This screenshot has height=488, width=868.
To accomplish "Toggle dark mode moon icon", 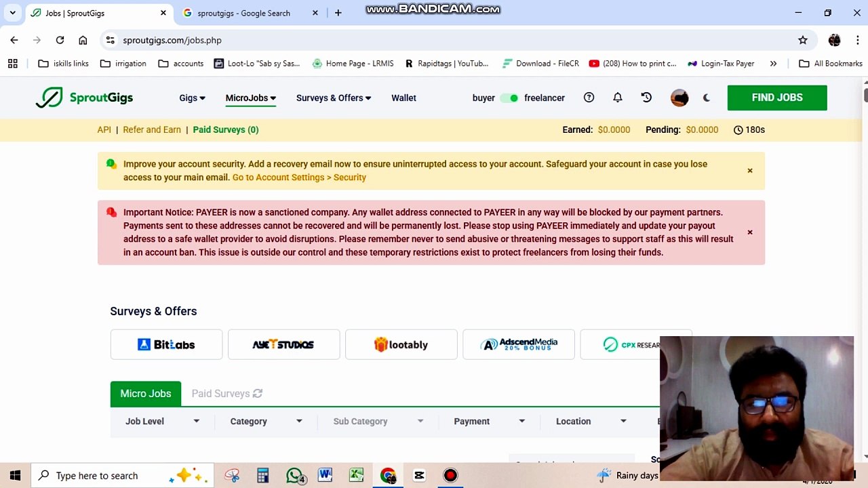I will click(707, 98).
